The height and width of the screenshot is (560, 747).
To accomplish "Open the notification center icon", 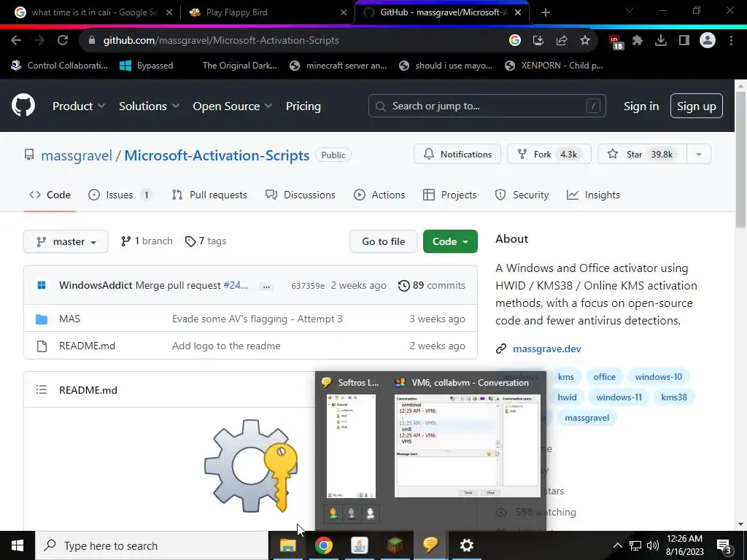I will (x=724, y=545).
